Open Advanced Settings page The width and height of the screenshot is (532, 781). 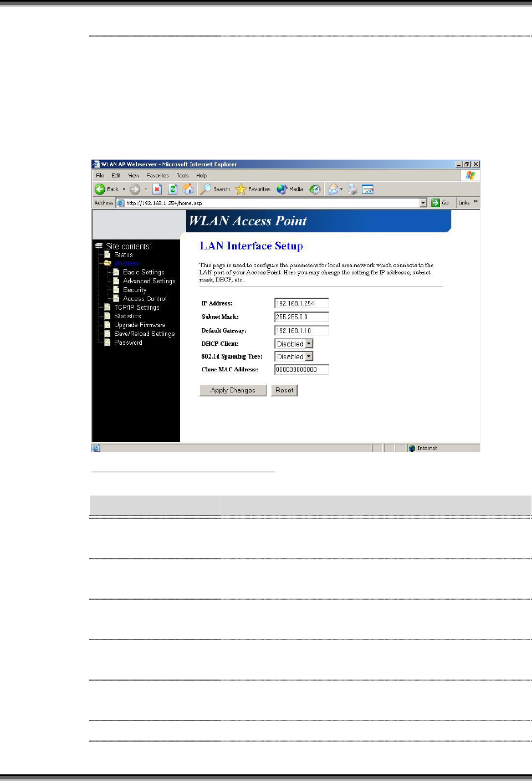coord(149,281)
